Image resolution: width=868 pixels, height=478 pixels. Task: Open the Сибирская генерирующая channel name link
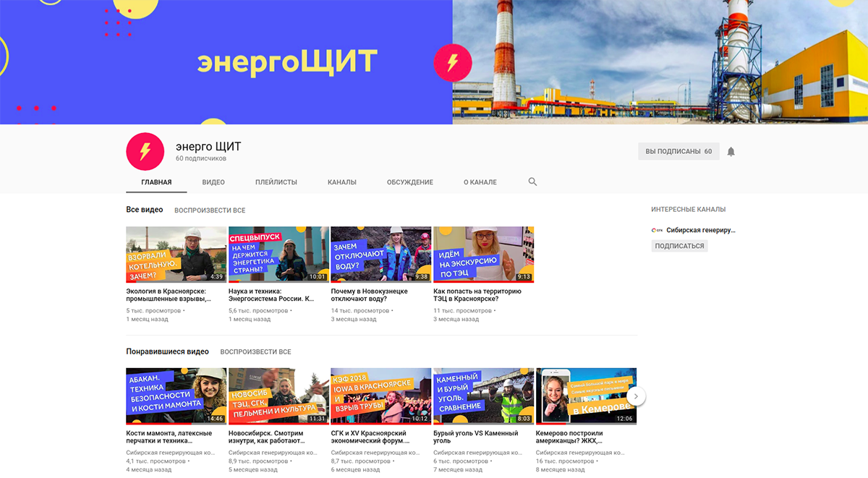pos(701,231)
